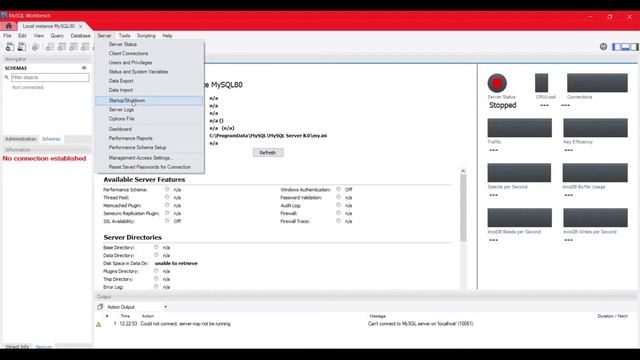Go to the Home screen tab icon

click(x=9, y=26)
